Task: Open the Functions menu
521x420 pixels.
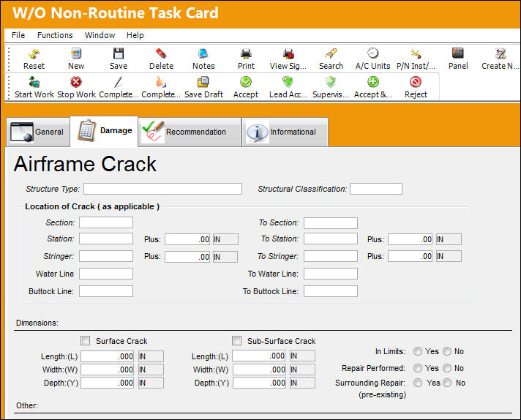Action: [x=55, y=35]
